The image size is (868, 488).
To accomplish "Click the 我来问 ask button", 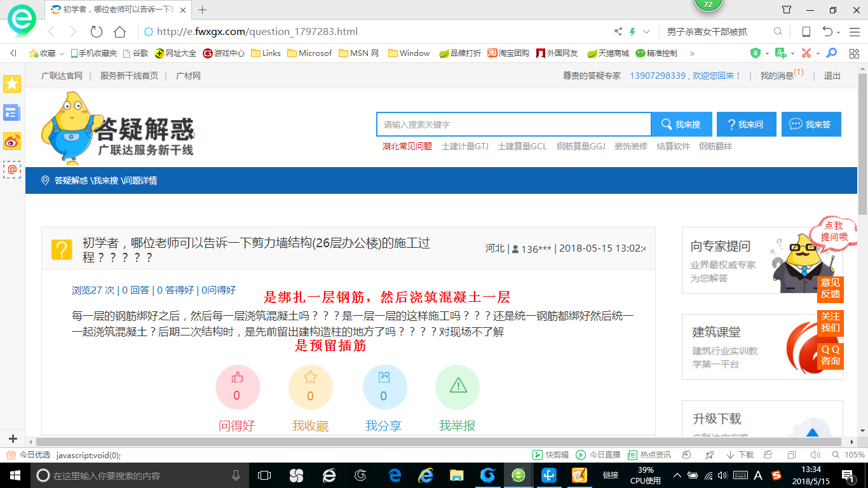I will (747, 125).
